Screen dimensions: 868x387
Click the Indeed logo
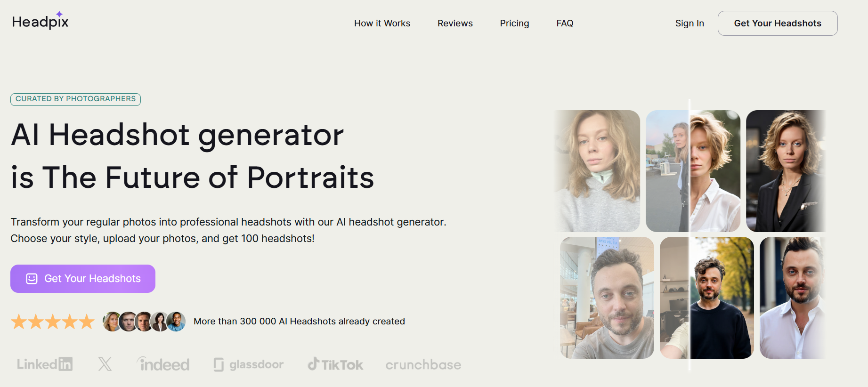163,364
